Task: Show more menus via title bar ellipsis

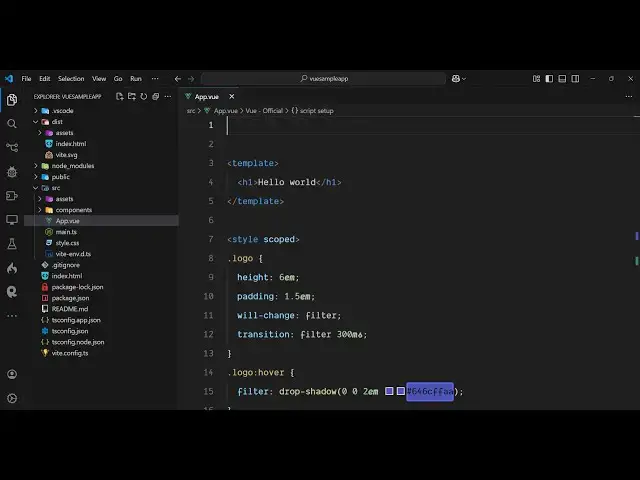Action: [155, 79]
